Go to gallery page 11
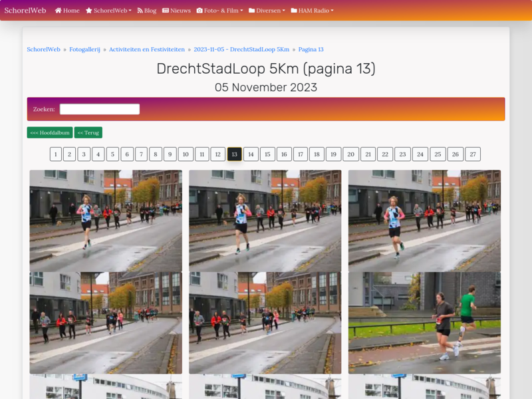Viewport: 532px width, 399px height. [x=202, y=154]
